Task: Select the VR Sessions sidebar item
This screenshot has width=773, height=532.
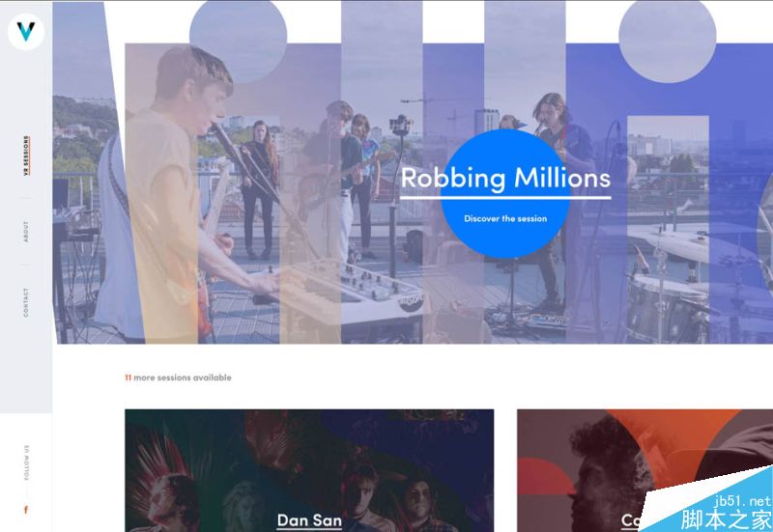Action: click(26, 155)
